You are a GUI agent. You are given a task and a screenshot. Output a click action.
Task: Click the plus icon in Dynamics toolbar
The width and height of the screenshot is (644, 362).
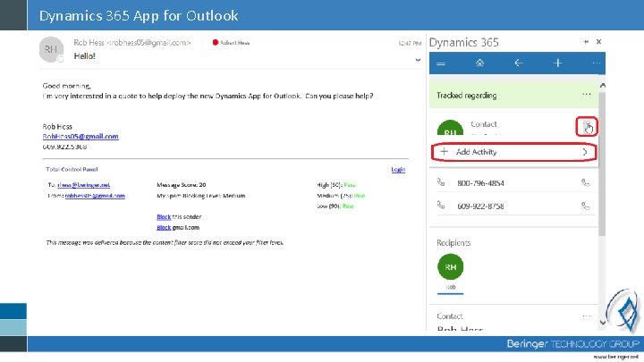(557, 63)
